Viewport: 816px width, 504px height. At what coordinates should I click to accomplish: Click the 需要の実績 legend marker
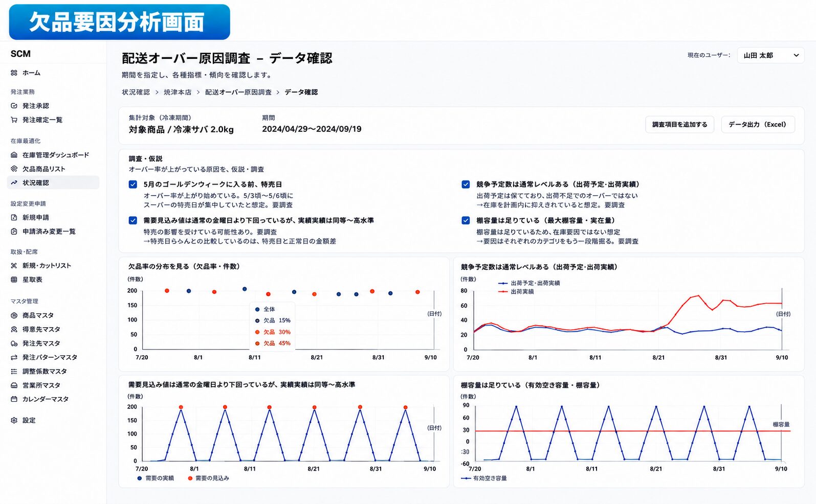click(x=140, y=478)
